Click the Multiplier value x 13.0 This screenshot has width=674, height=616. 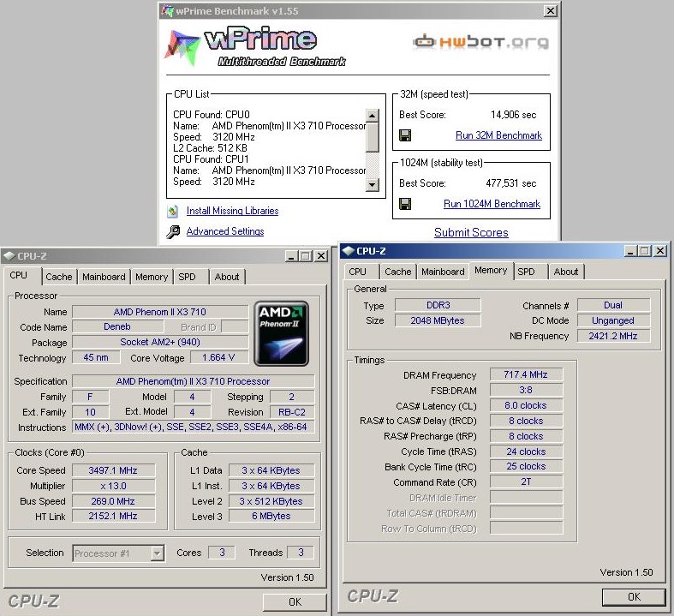point(113,486)
